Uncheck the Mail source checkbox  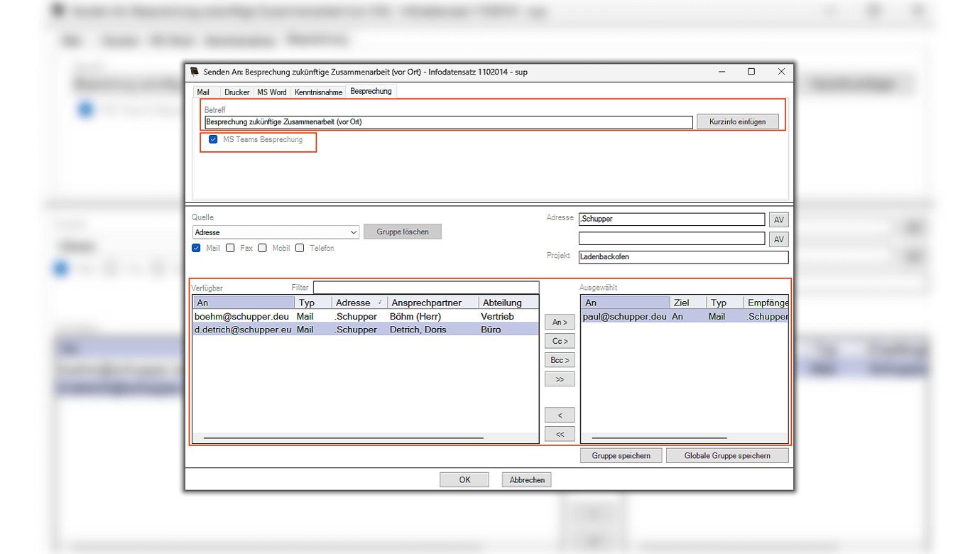(x=197, y=249)
